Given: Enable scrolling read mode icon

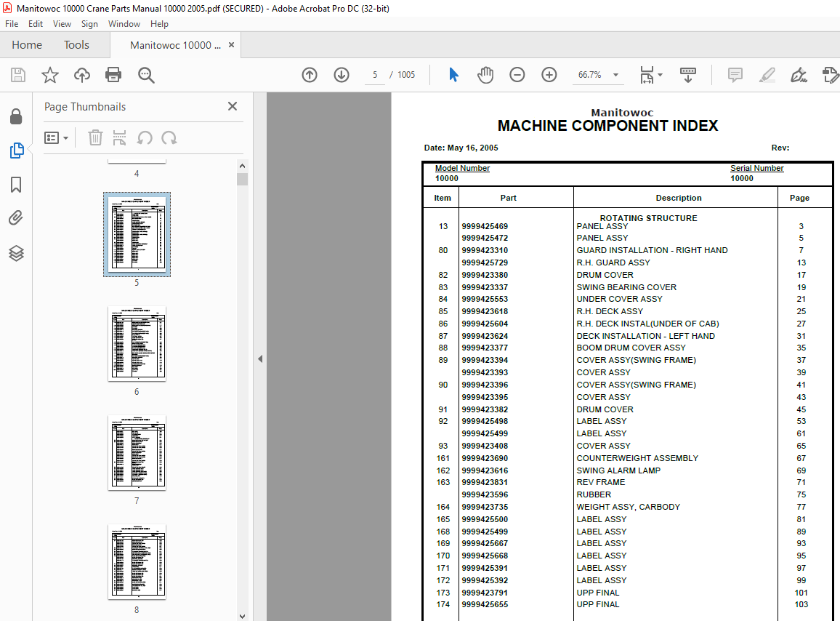Looking at the screenshot, I should point(688,75).
